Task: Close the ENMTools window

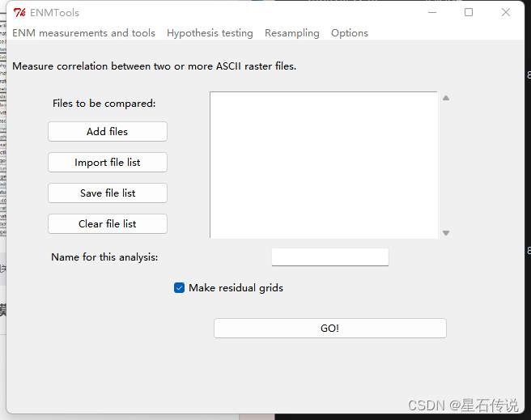Action: click(506, 12)
